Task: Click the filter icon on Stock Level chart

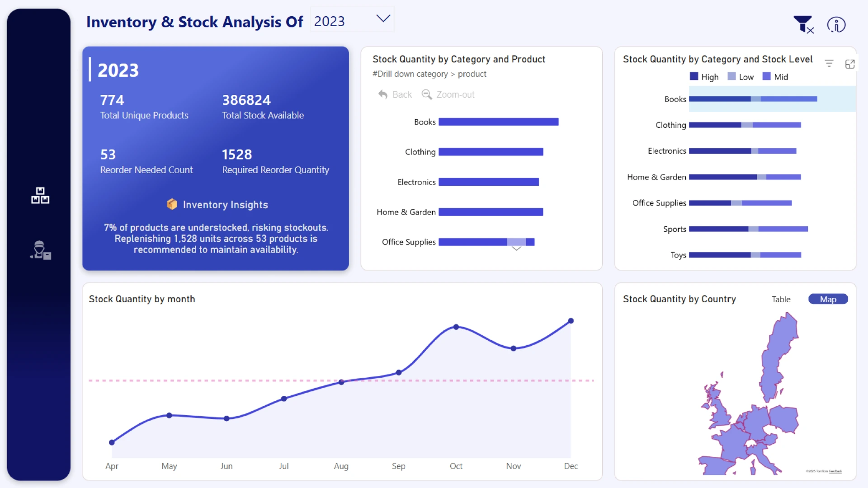Action: coord(829,64)
